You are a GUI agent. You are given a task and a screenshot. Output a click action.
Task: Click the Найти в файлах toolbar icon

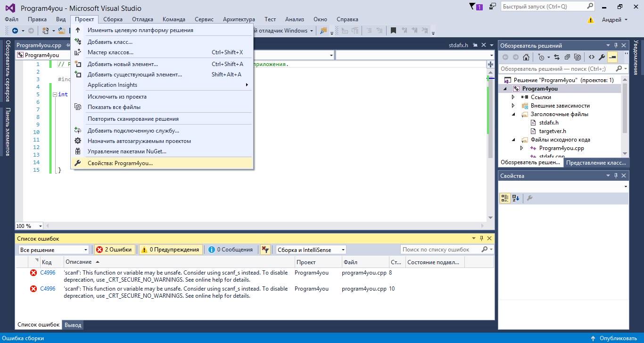[323, 31]
